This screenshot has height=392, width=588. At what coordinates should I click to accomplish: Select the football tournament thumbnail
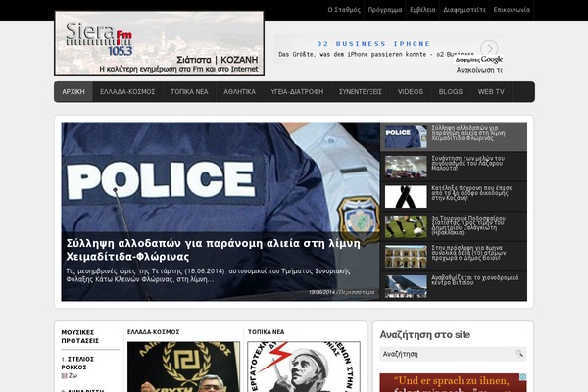(x=406, y=226)
